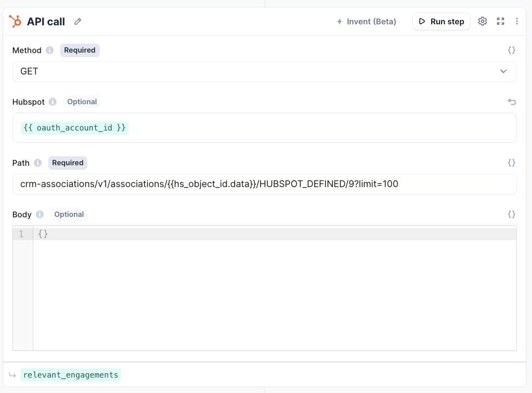Image resolution: width=532 pixels, height=393 pixels.
Task: Click line 1 in Body editor
Action: (x=274, y=234)
